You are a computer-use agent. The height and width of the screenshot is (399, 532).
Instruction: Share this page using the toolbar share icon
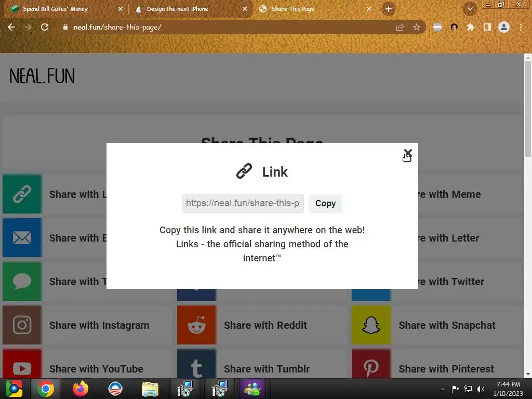[x=400, y=27]
